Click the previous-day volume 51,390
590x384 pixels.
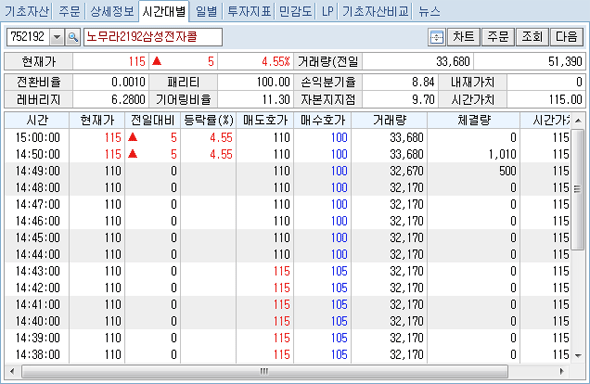tap(565, 62)
